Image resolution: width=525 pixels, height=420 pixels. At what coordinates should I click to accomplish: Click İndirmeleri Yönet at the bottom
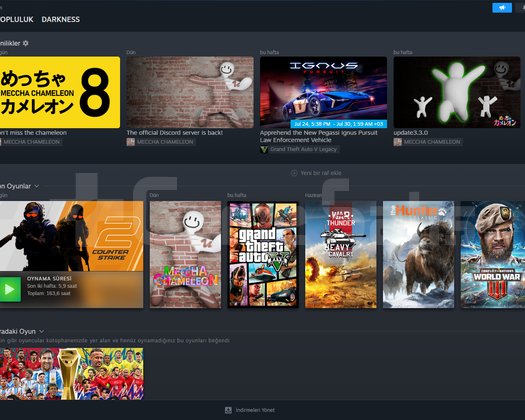tap(255, 410)
